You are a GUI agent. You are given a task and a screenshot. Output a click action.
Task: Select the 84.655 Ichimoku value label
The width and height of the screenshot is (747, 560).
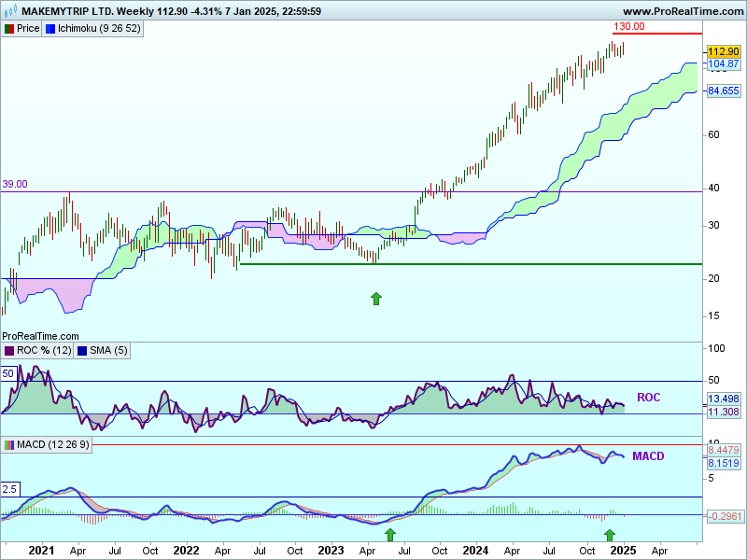coord(724,91)
